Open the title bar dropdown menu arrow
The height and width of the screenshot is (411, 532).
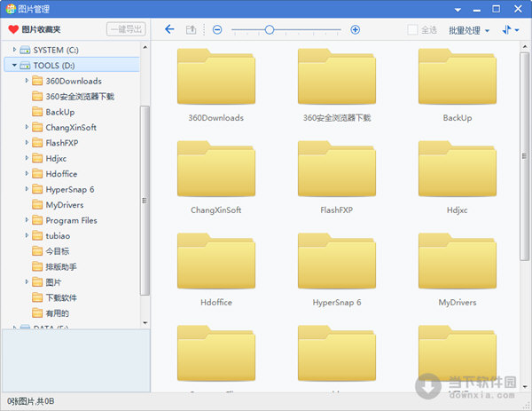click(x=458, y=10)
